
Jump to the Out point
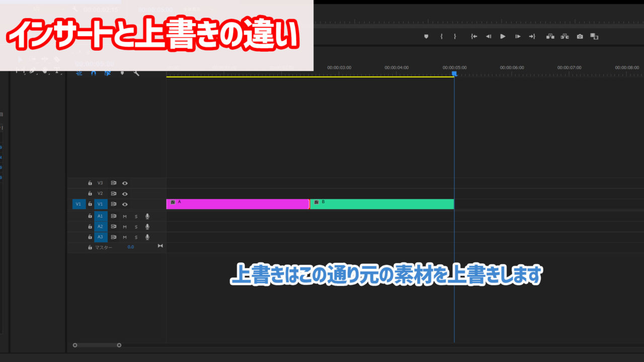[x=532, y=36]
